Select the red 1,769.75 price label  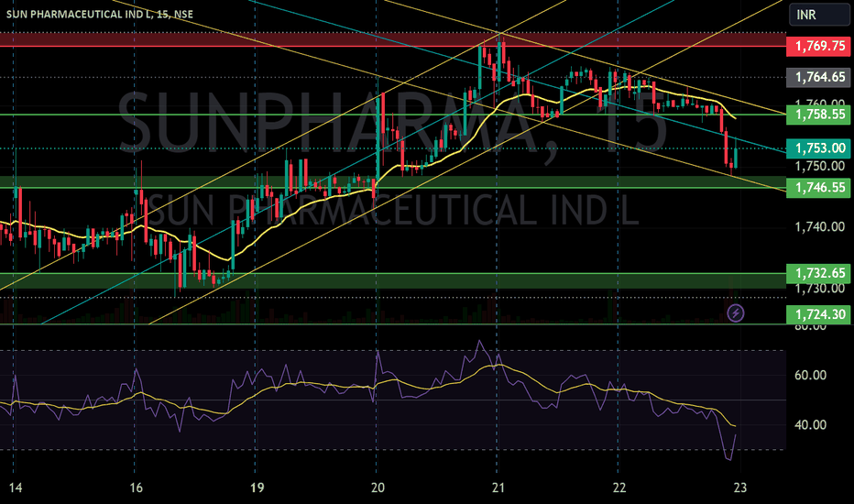tap(820, 46)
